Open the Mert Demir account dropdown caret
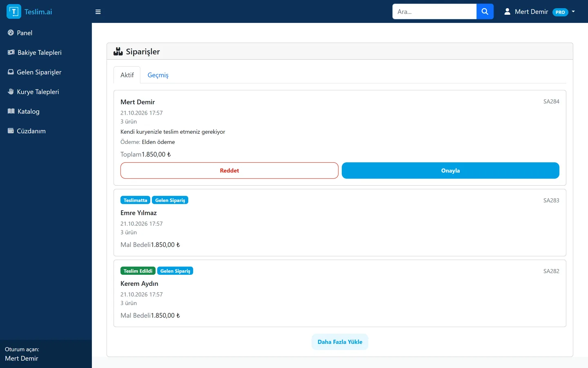The width and height of the screenshot is (588, 368). 573,11
